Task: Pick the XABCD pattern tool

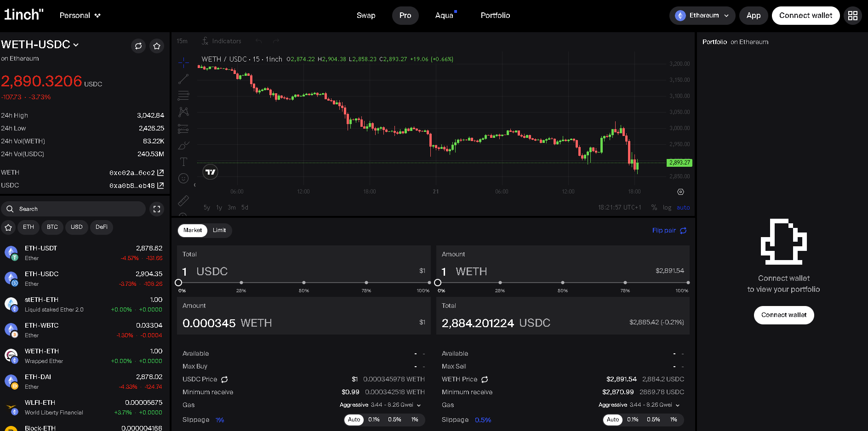Action: pyautogui.click(x=183, y=112)
